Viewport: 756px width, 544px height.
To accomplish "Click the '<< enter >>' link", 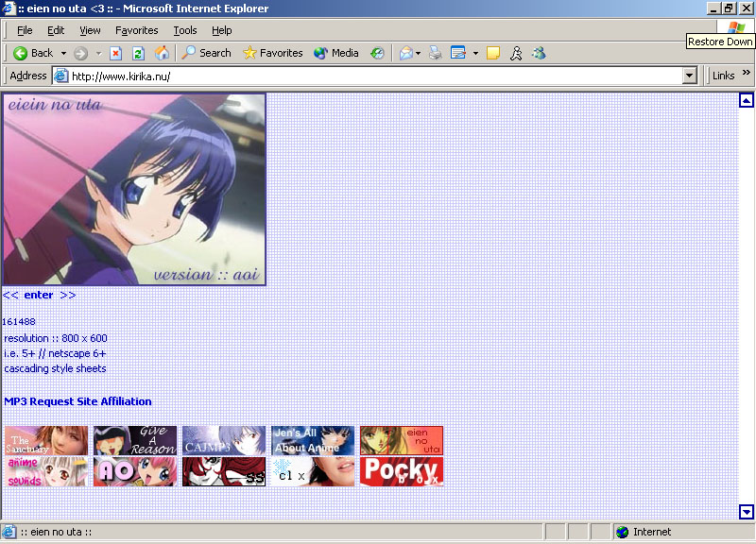I will 39,295.
